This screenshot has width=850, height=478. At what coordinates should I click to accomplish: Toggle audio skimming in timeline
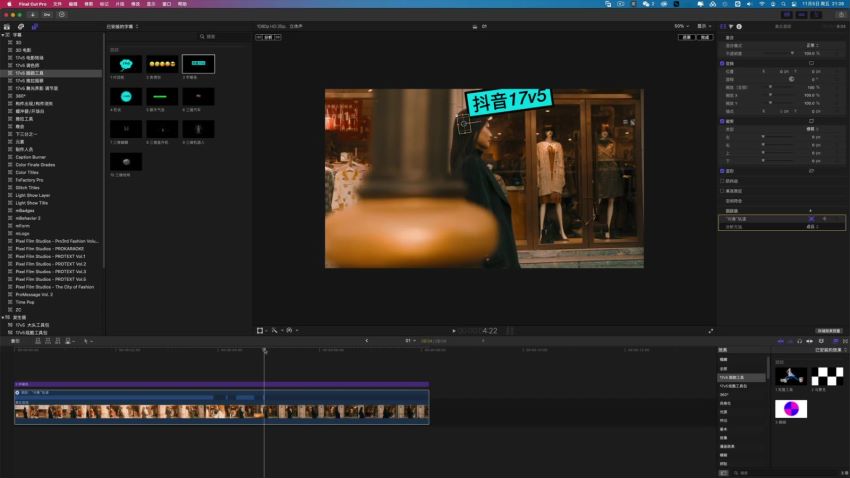point(790,341)
